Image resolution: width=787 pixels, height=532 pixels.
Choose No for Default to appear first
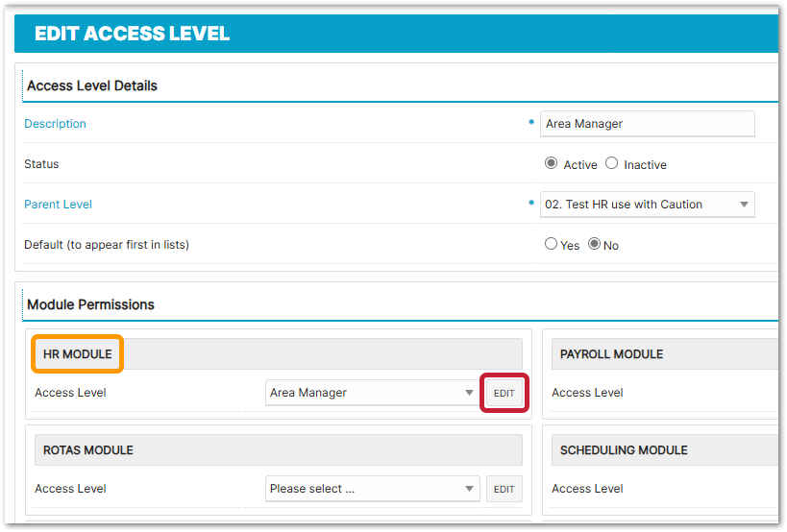click(x=594, y=244)
